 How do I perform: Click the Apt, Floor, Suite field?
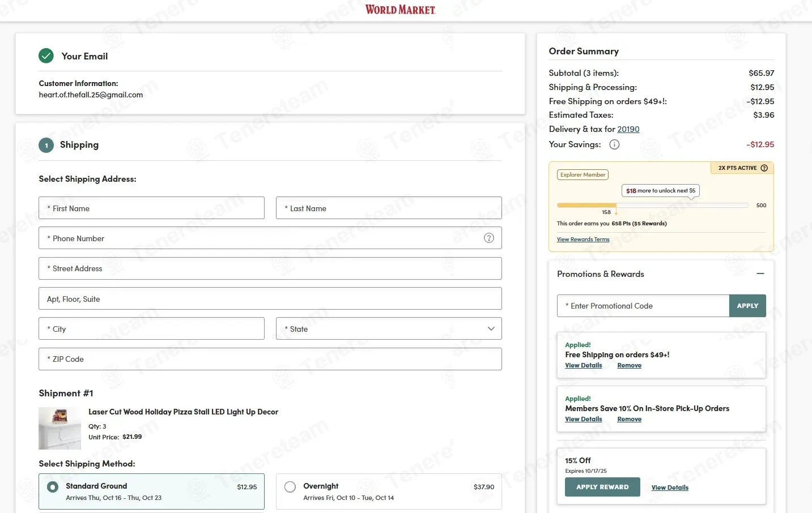(270, 298)
